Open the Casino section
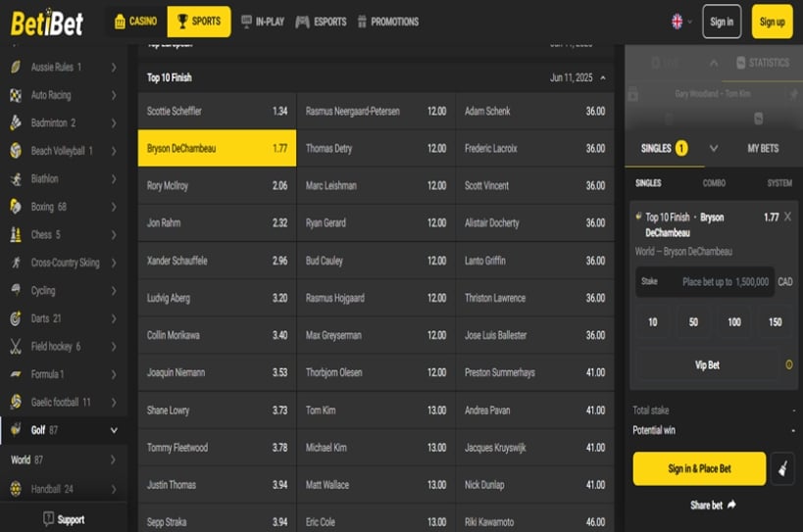The image size is (803, 532). click(135, 22)
